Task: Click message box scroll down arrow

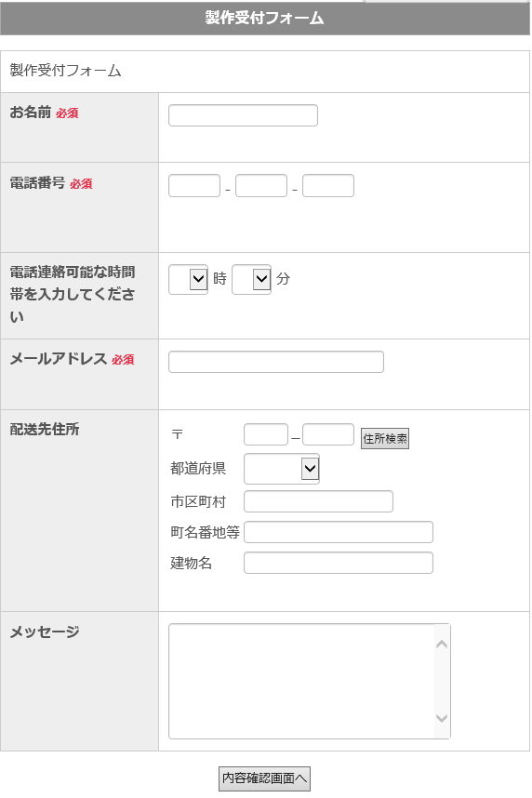Action: (442, 718)
